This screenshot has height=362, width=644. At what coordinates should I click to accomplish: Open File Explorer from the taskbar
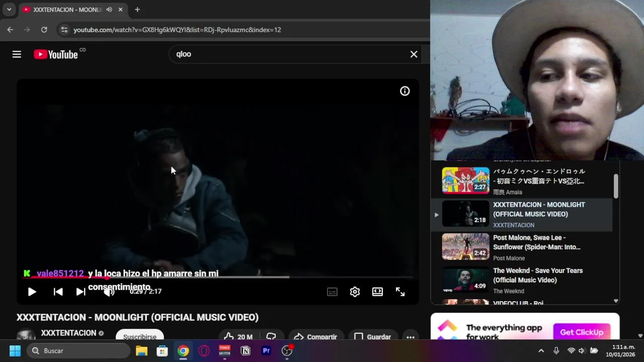coord(141,351)
